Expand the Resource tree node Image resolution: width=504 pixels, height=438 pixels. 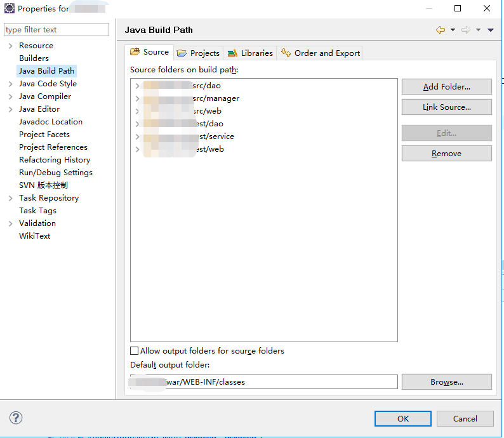tap(11, 46)
